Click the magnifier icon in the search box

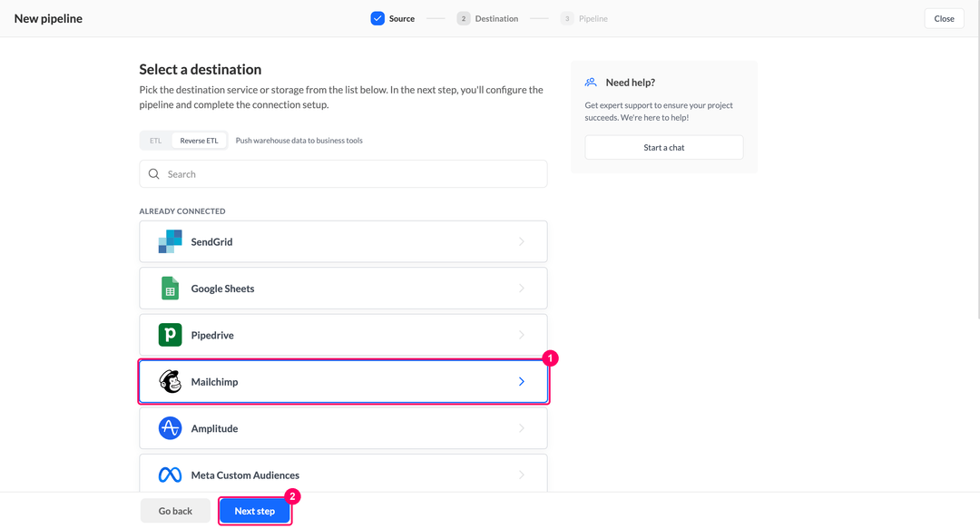click(153, 174)
